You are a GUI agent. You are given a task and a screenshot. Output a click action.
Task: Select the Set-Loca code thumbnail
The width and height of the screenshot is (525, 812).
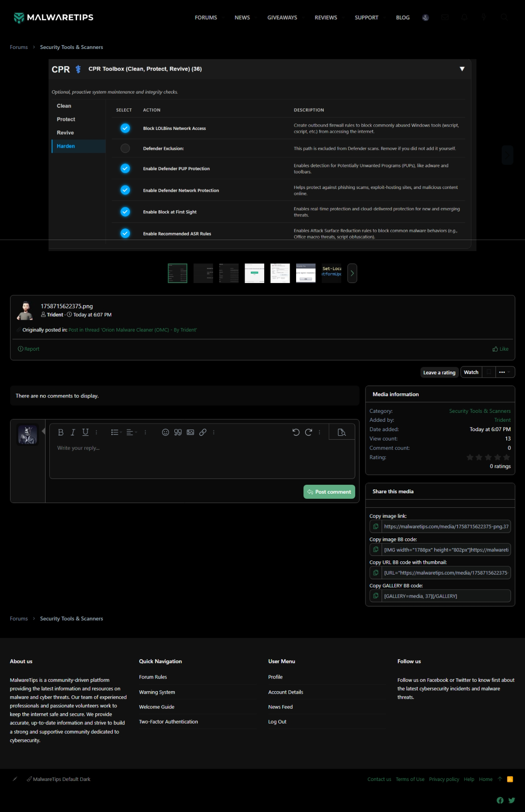click(x=331, y=273)
